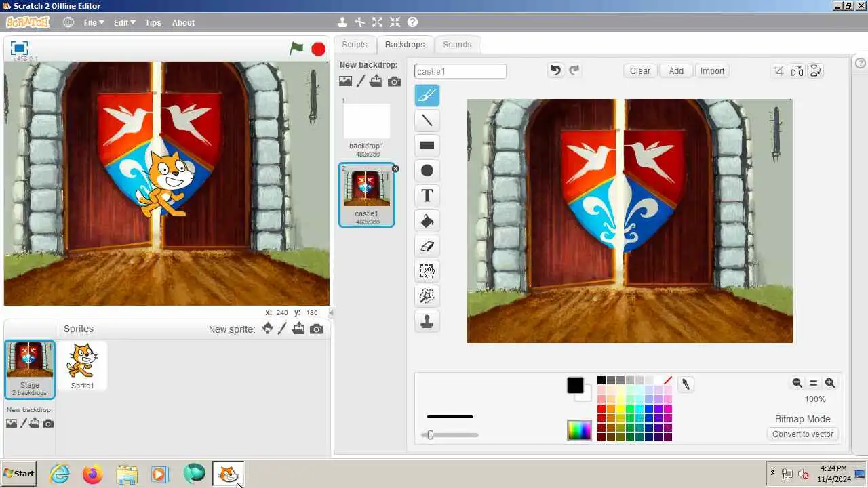
Task: Click the Grow sprite icon
Action: tap(378, 22)
